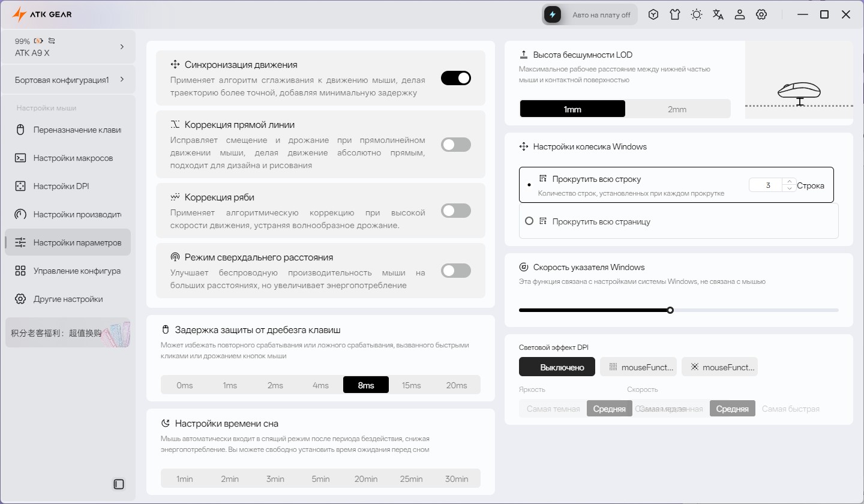Click the lightning bolt onboard mode icon

(x=553, y=14)
